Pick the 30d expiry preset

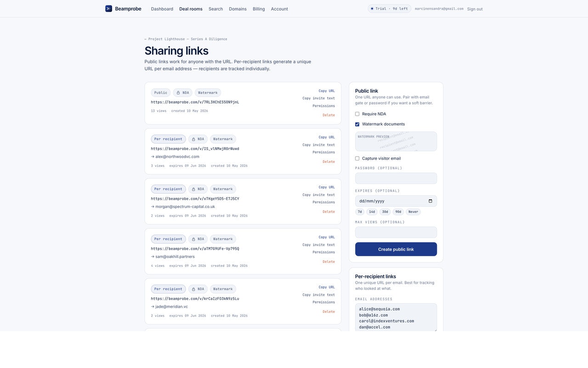pos(385,212)
